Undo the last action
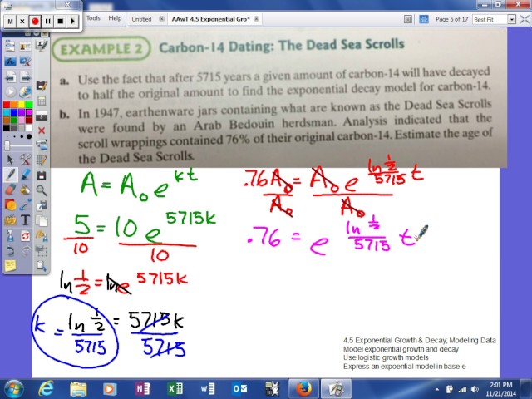 point(10,251)
